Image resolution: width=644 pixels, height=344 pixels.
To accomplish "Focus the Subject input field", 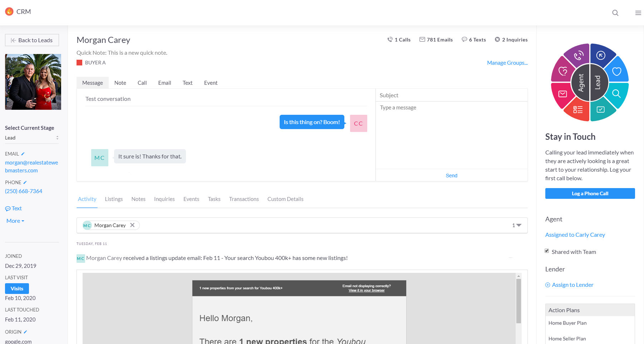I will 452,95.
